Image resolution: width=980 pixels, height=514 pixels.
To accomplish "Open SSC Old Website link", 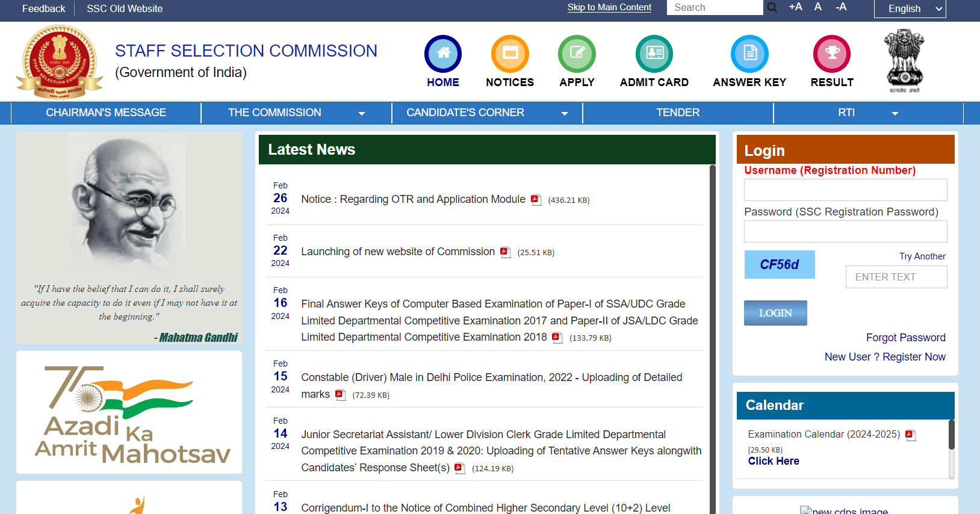I will [125, 8].
